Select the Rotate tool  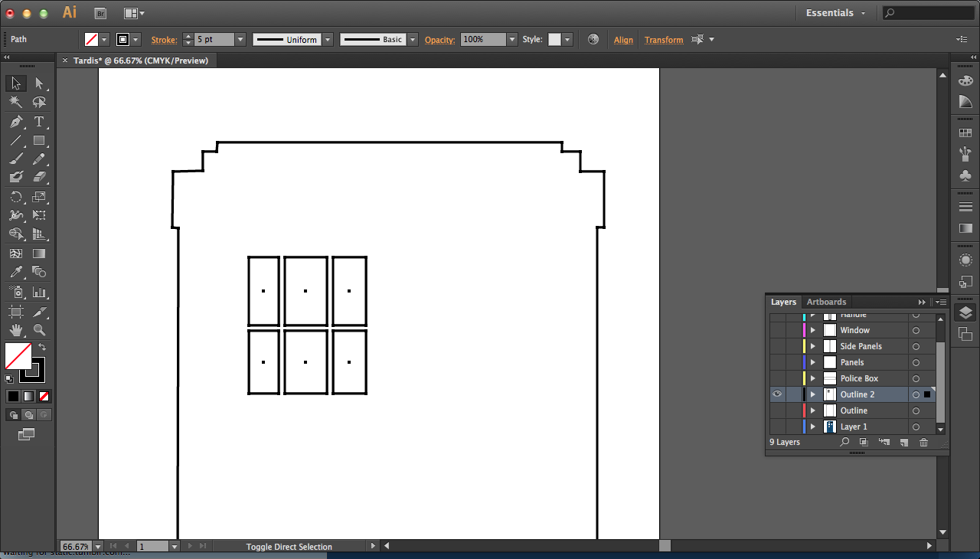[16, 197]
